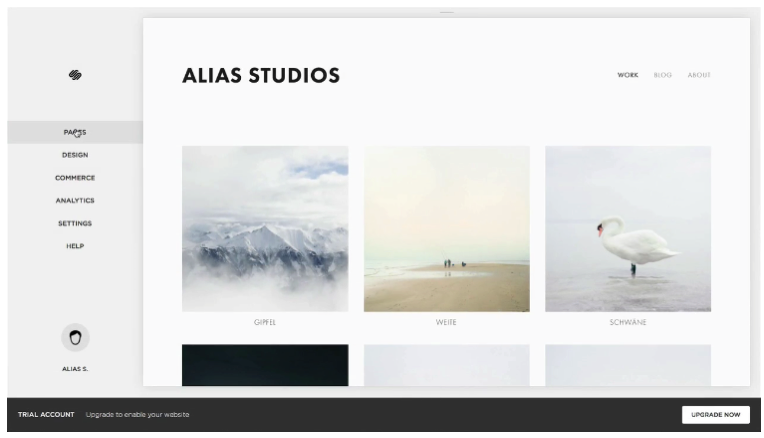Image resolution: width=764 pixels, height=438 pixels.
Task: Go to the Blog page link
Action: [663, 75]
